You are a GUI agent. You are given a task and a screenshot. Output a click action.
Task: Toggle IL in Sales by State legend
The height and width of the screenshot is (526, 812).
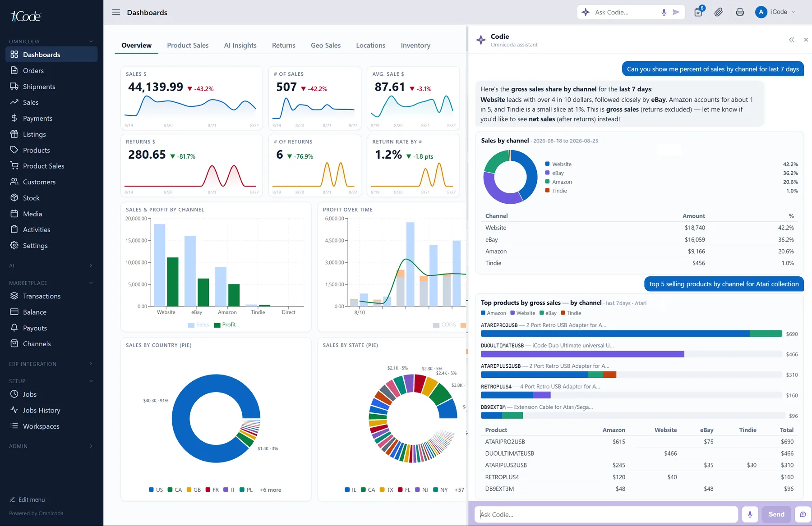[x=351, y=490]
